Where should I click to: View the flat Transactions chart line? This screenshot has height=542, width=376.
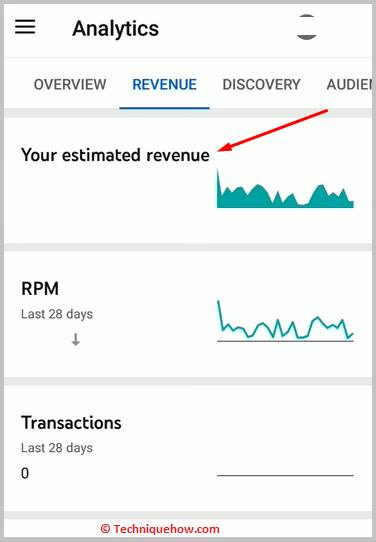pyautogui.click(x=285, y=476)
